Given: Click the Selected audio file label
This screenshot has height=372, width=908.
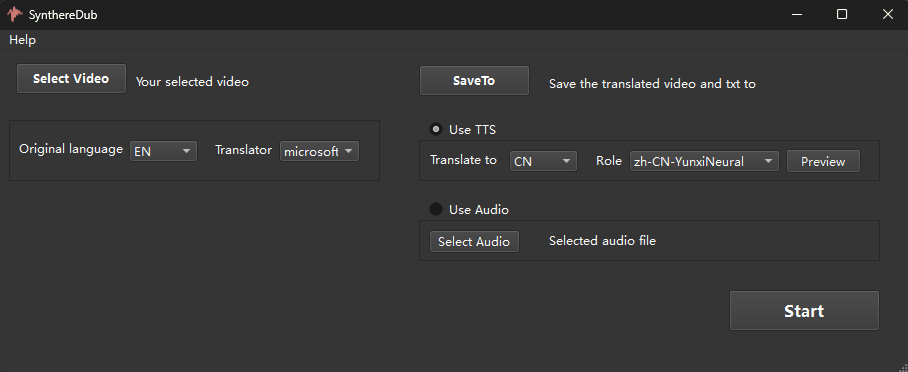Looking at the screenshot, I should (x=602, y=240).
